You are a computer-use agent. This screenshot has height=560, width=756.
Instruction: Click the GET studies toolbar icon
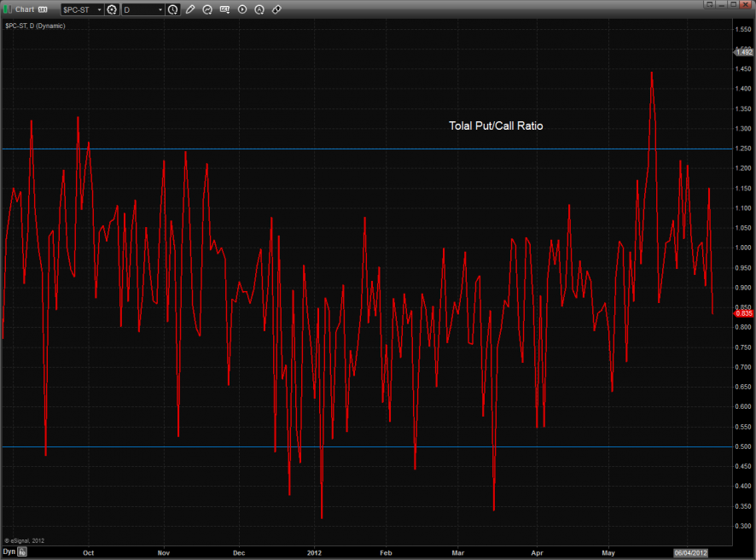224,9
